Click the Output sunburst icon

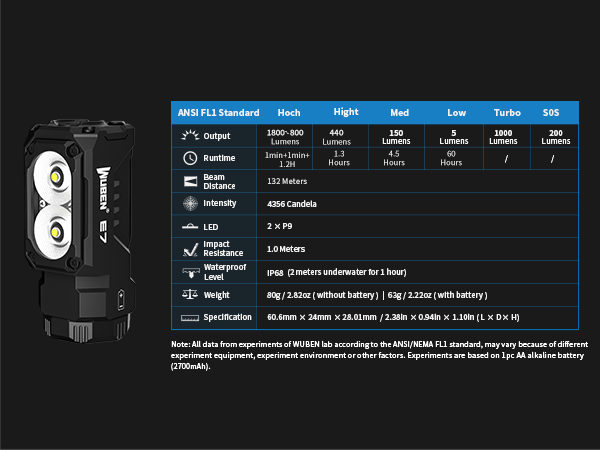click(x=190, y=135)
